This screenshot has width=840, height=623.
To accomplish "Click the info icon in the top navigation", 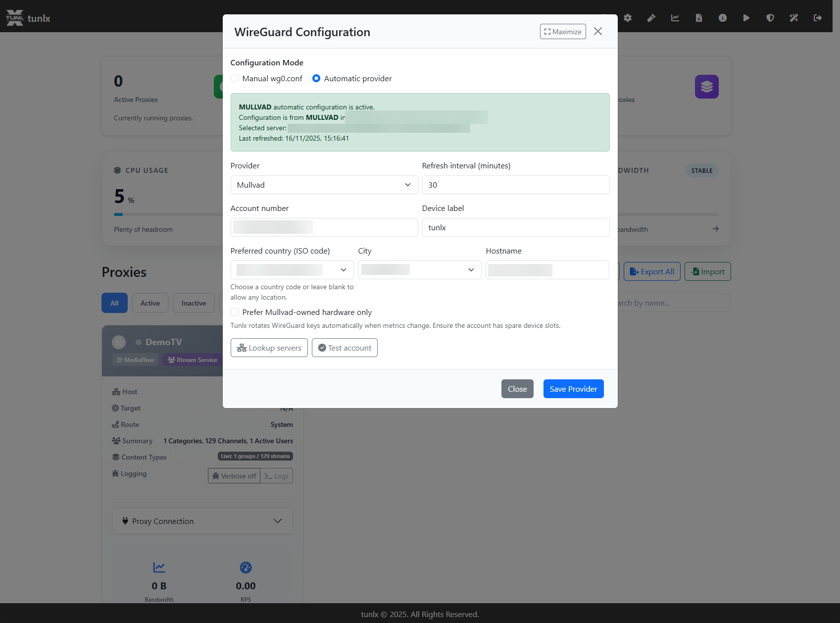I will tap(722, 17).
